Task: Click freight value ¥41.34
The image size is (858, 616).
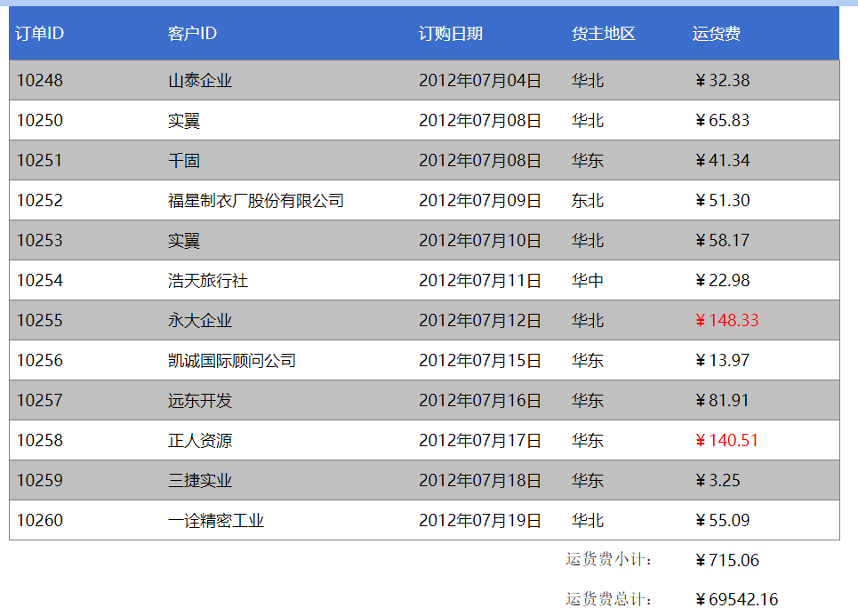Action: click(722, 160)
